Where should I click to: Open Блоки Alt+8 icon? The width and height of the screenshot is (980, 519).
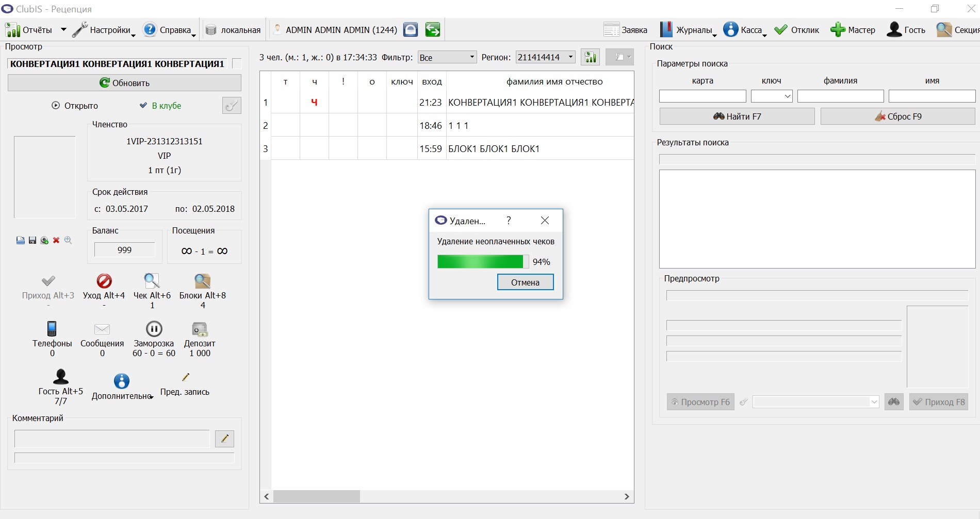202,281
